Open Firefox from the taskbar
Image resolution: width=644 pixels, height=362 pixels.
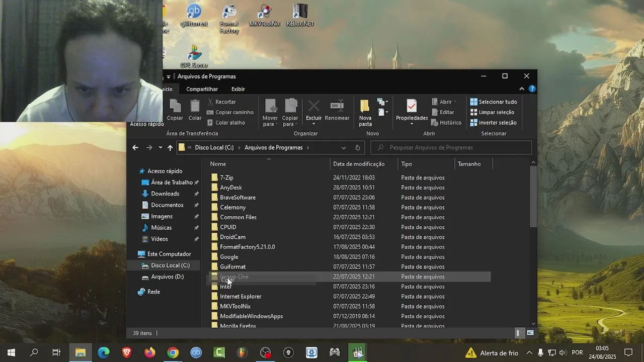point(150,352)
